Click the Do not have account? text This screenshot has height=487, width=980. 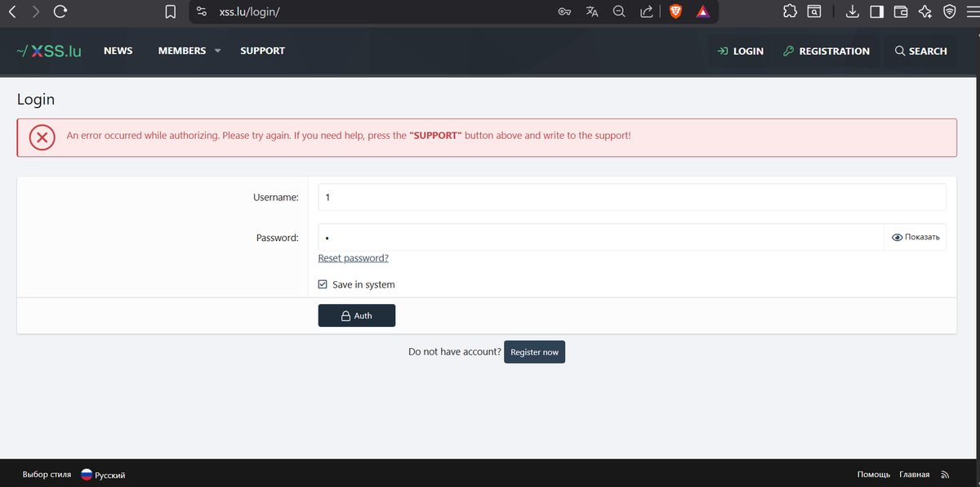tap(455, 352)
